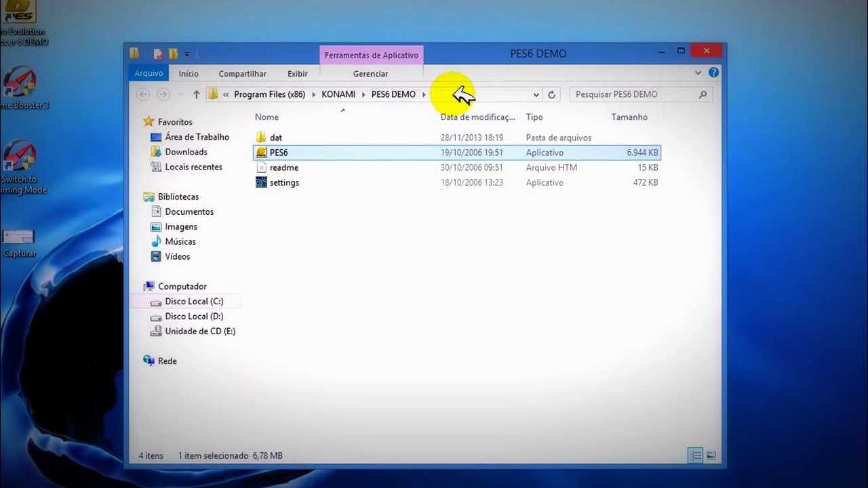Viewport: 868px width, 488px height.
Task: Click the search magnifier icon
Action: (703, 94)
